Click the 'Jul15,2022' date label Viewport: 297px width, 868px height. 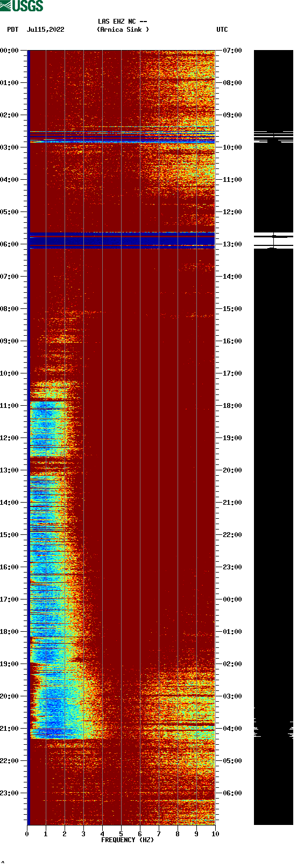pyautogui.click(x=45, y=30)
